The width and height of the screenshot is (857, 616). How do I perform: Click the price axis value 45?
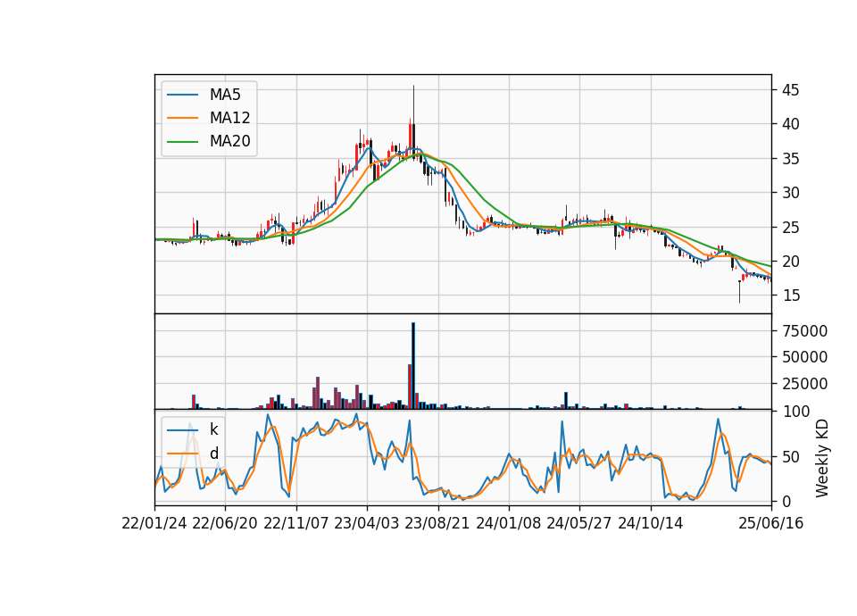(790, 90)
